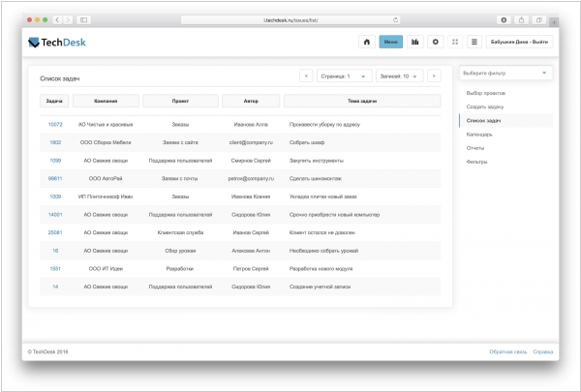The height and width of the screenshot is (392, 581).
Task: Click the Safari share icon
Action: pos(523,19)
